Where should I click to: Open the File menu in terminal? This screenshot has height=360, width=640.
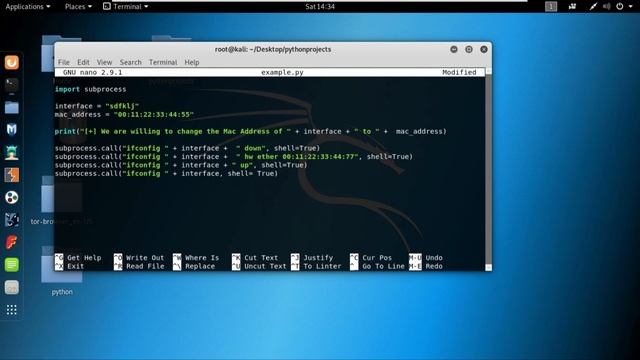(x=64, y=62)
